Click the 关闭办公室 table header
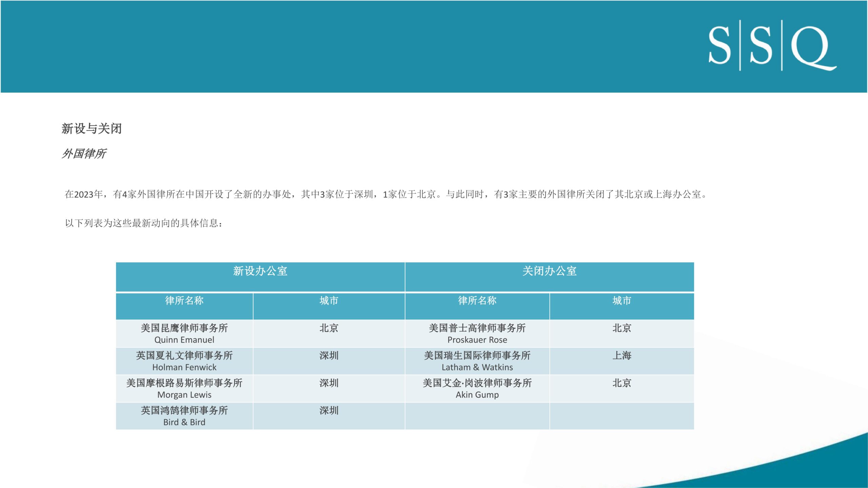Screen dimensions: 868x488 click(x=549, y=277)
